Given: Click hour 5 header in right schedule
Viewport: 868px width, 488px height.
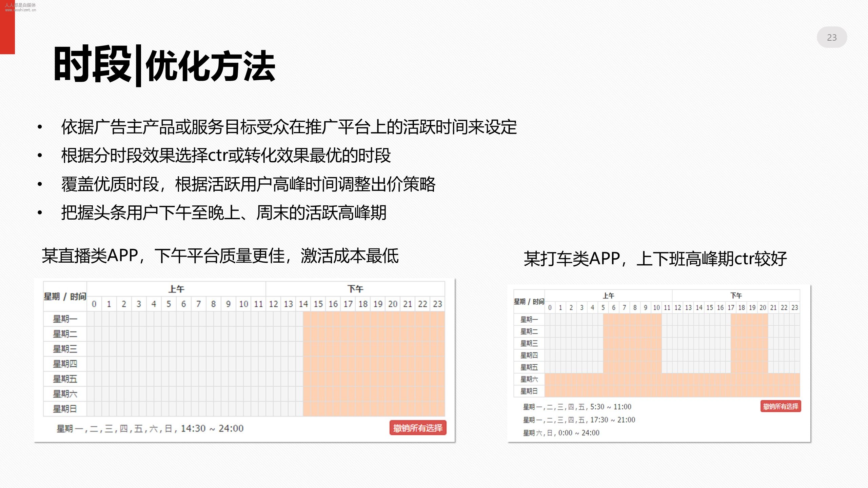Looking at the screenshot, I should point(603,308).
